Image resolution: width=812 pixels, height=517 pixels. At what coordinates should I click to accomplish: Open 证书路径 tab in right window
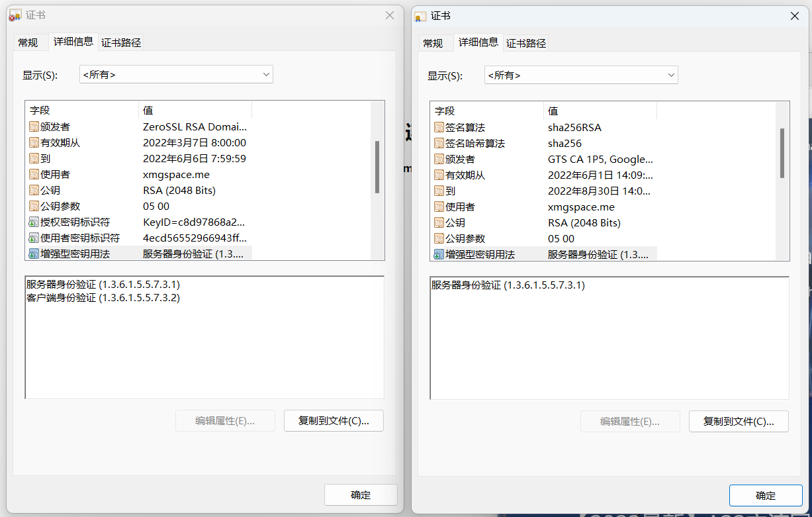pyautogui.click(x=526, y=43)
